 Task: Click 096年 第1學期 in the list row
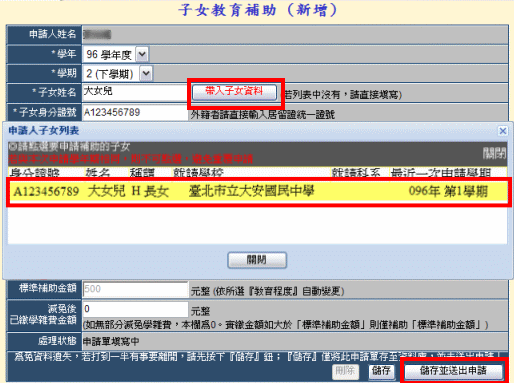448,191
